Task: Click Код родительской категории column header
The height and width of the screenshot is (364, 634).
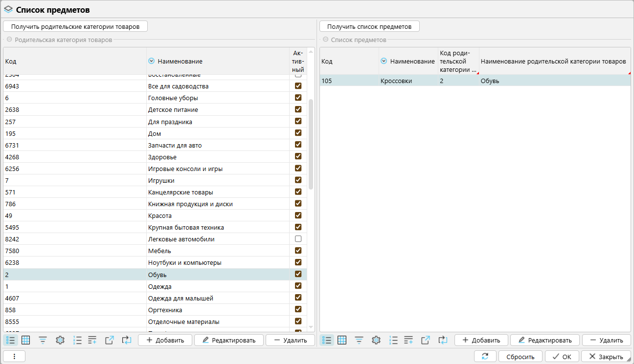Action: coord(458,61)
